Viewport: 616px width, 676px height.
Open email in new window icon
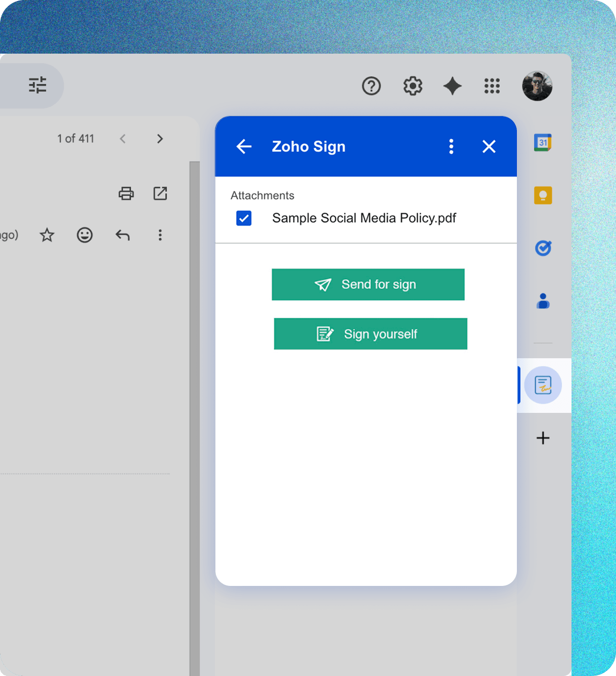pos(160,193)
